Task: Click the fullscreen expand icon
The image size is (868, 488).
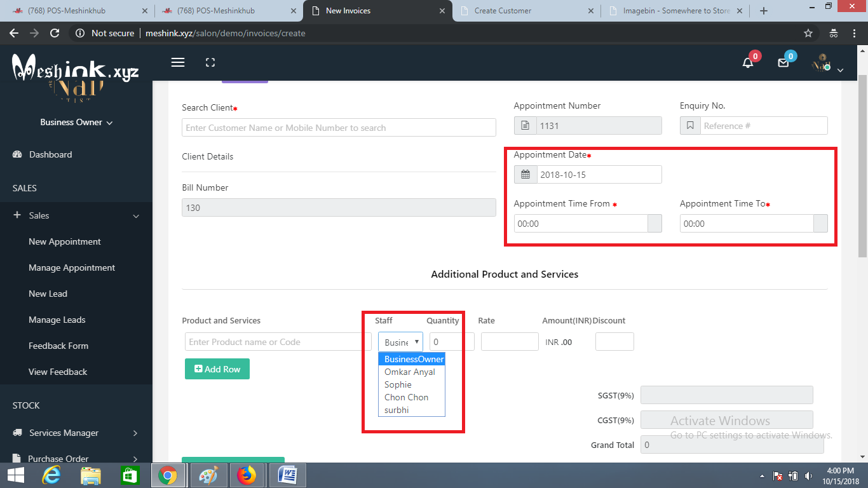Action: (x=210, y=62)
